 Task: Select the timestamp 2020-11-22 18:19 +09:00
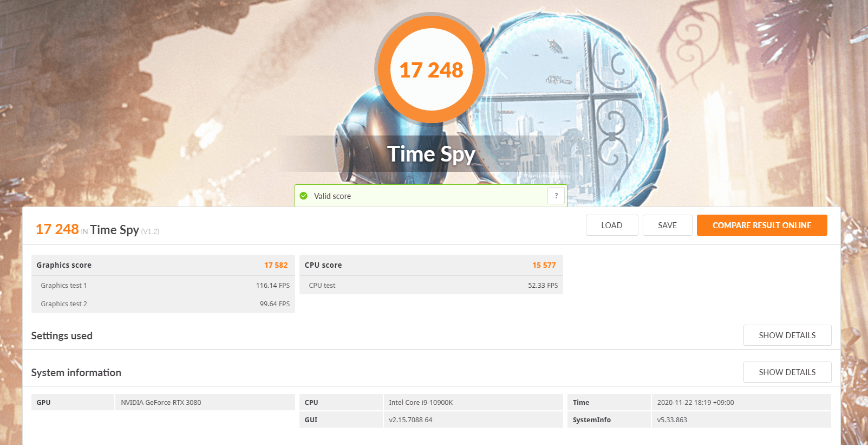[x=696, y=403]
